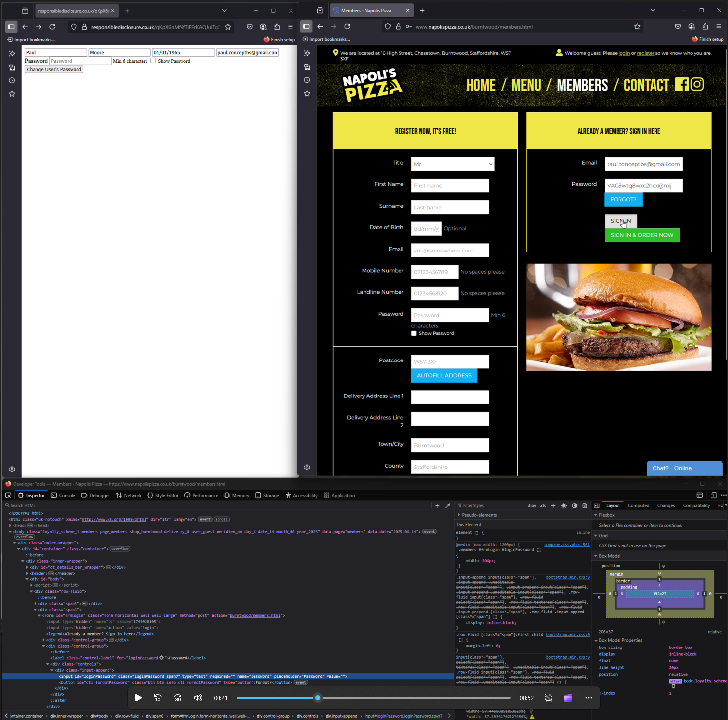Toggle the .cls class panel in Styles
This screenshot has width=728, height=720.
[543, 506]
